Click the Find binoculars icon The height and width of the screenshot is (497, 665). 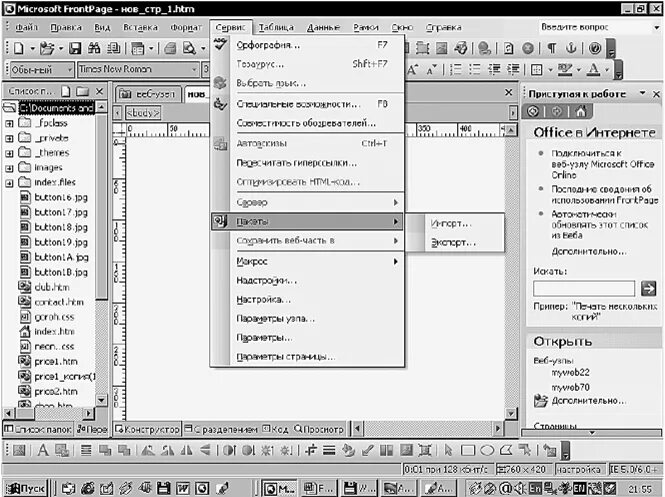pyautogui.click(x=94, y=48)
